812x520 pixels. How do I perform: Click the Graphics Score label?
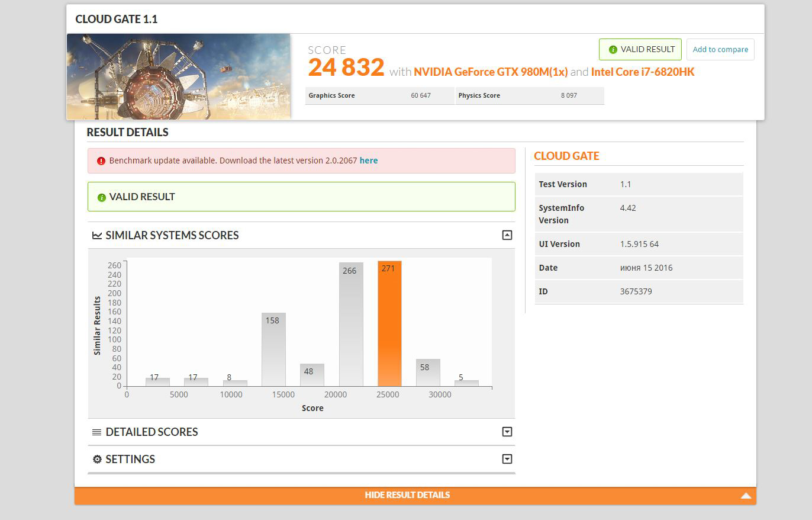[331, 95]
